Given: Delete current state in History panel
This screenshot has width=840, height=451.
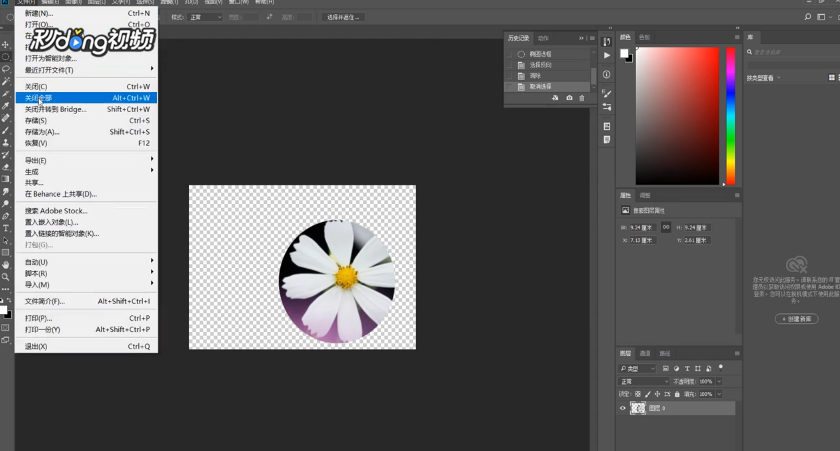Looking at the screenshot, I should (582, 98).
